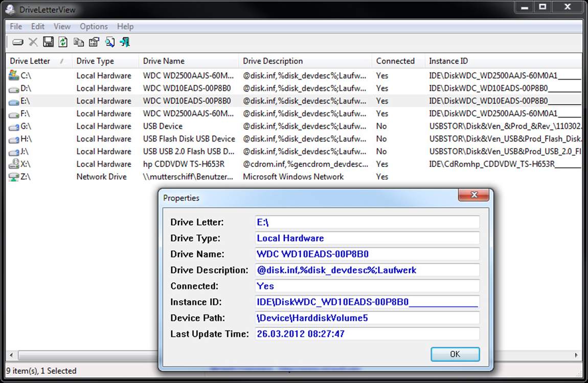Select the 'USB Flash Disk USB Device' cell
Viewport: 588px width, 383px height.
[189, 139]
